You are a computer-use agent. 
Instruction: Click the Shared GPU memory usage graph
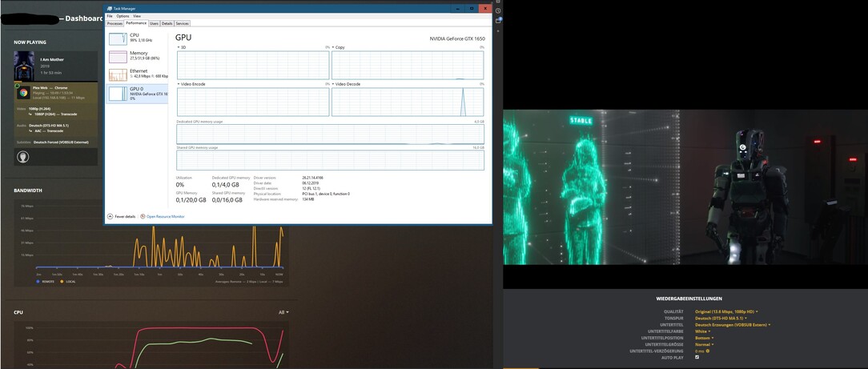[x=330, y=160]
